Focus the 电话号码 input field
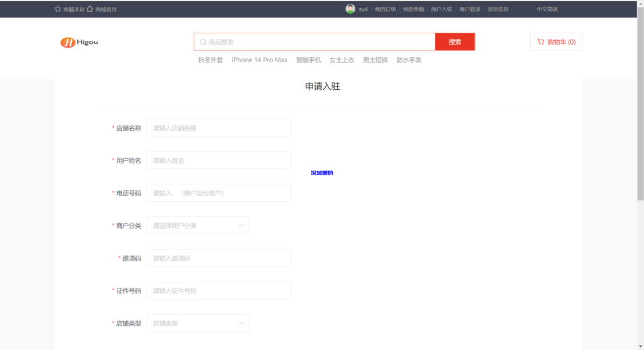This screenshot has height=350, width=644. [x=219, y=193]
